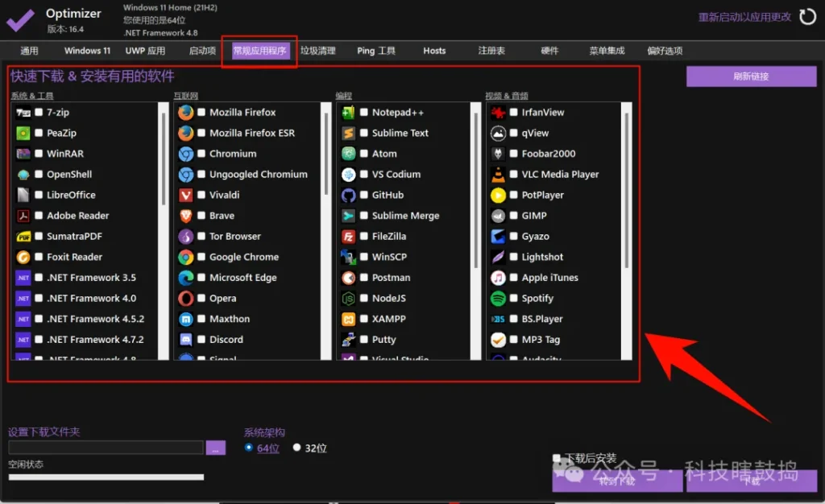
Task: Click the Discord icon
Action: click(186, 340)
